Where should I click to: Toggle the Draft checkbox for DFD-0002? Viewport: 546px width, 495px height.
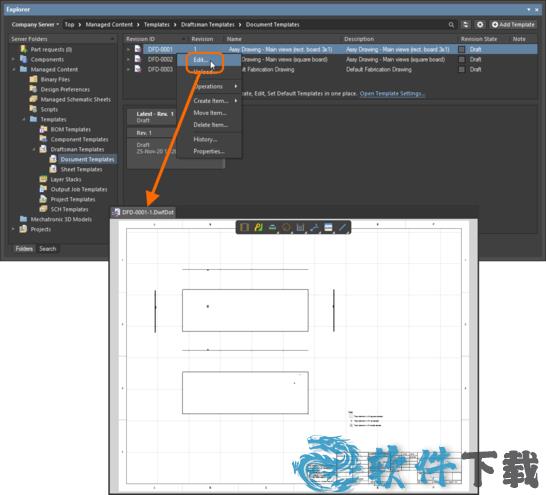462,60
